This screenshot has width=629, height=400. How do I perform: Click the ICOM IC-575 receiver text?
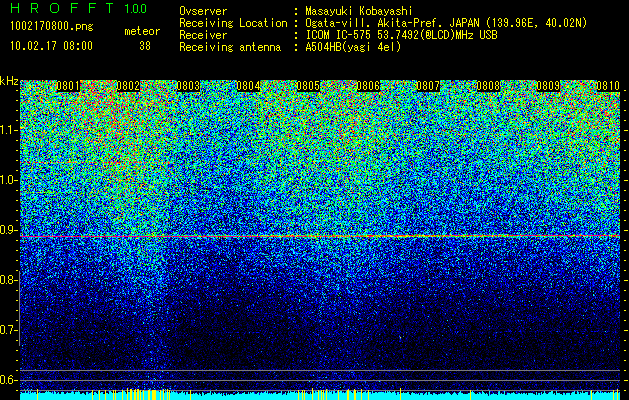[401, 35]
